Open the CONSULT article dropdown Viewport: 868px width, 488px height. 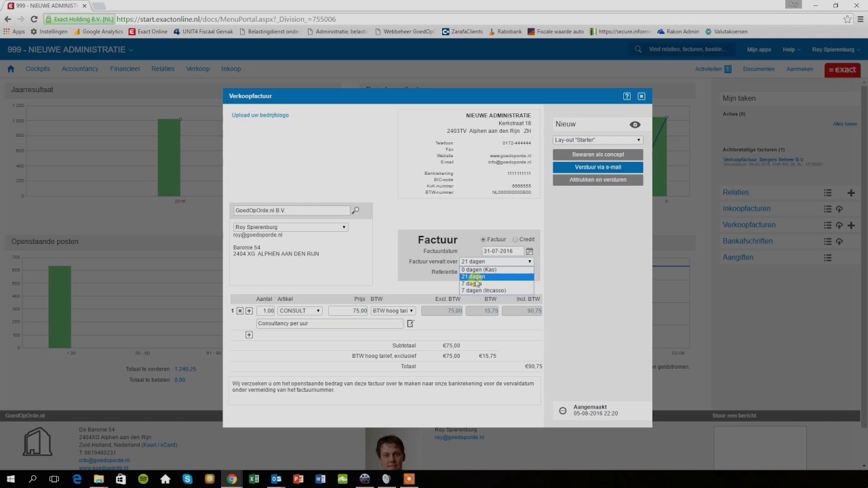[x=299, y=311]
